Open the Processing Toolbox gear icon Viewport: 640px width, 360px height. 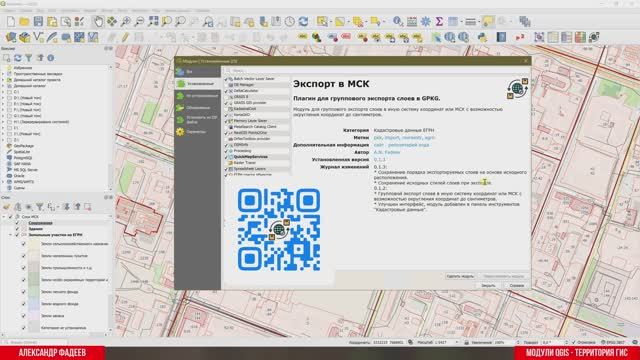coord(425,22)
